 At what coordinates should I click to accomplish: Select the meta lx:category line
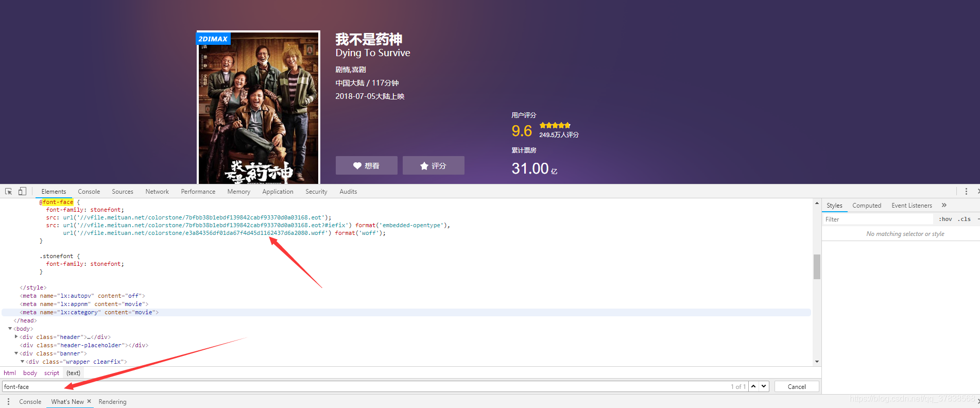pos(89,312)
